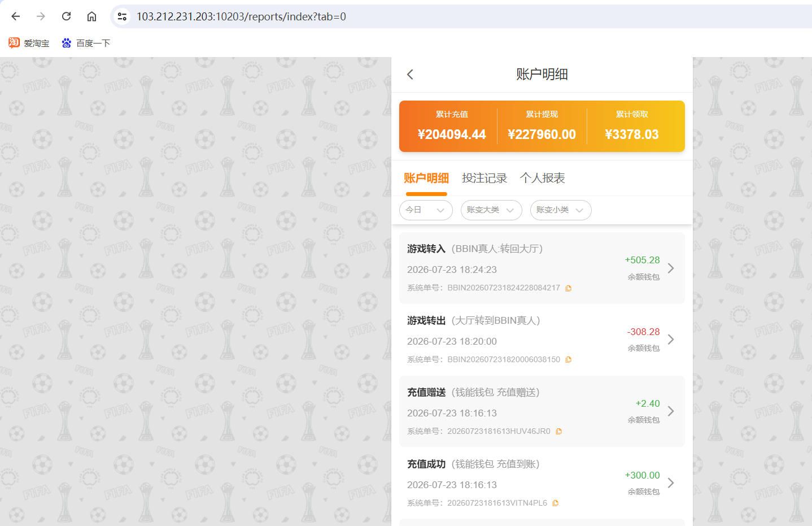Screen dimensions: 812x526
Task: Copy order number BBIN202607231820006038150
Action: (569, 359)
